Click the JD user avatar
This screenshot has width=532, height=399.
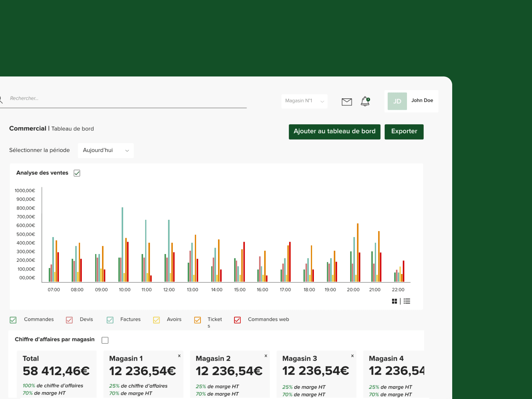(397, 101)
